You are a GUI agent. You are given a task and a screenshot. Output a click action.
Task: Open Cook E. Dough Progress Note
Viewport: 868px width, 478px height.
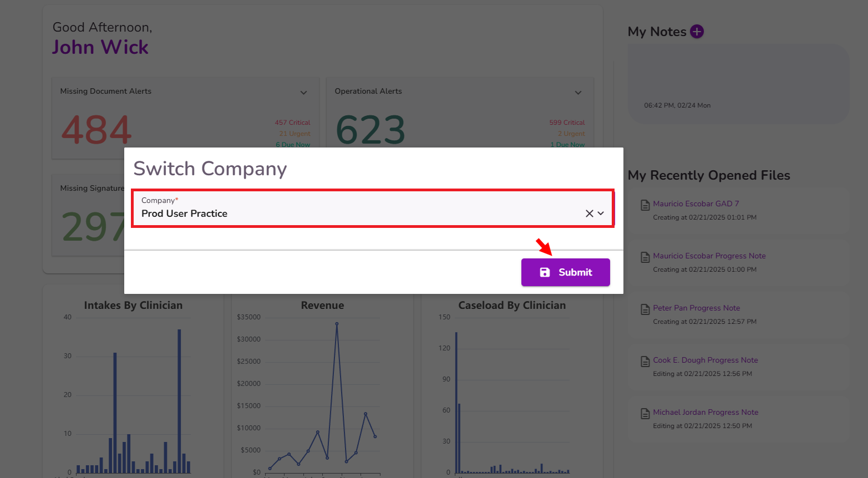tap(705, 360)
